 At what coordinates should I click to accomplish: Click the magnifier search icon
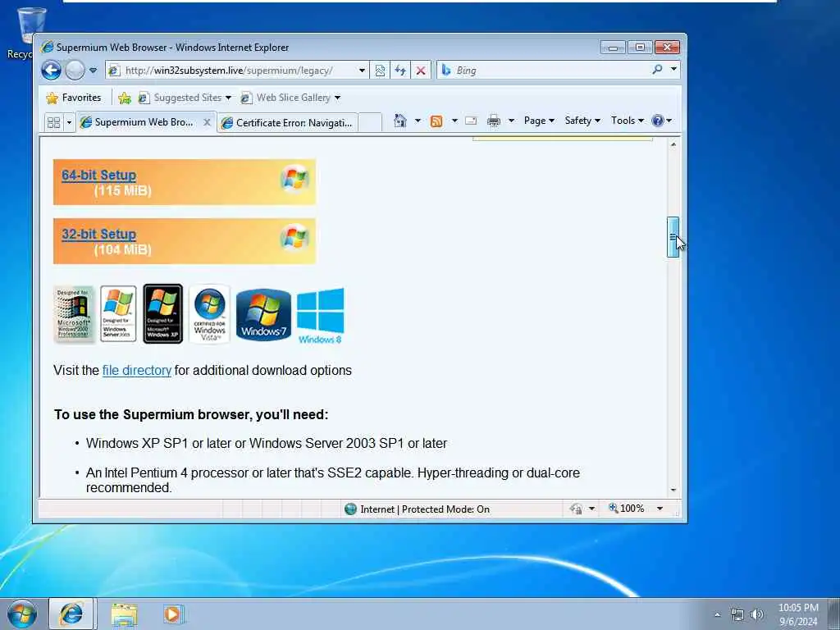point(657,70)
